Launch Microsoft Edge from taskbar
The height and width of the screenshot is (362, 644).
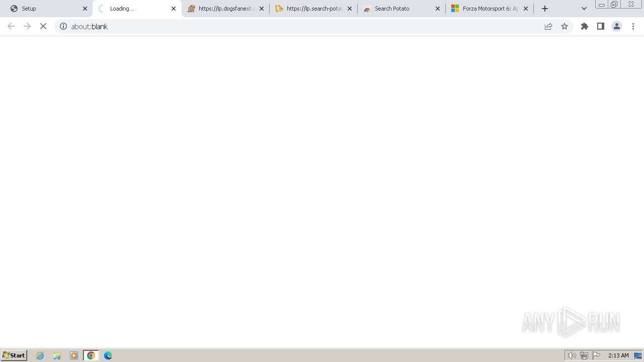click(108, 355)
